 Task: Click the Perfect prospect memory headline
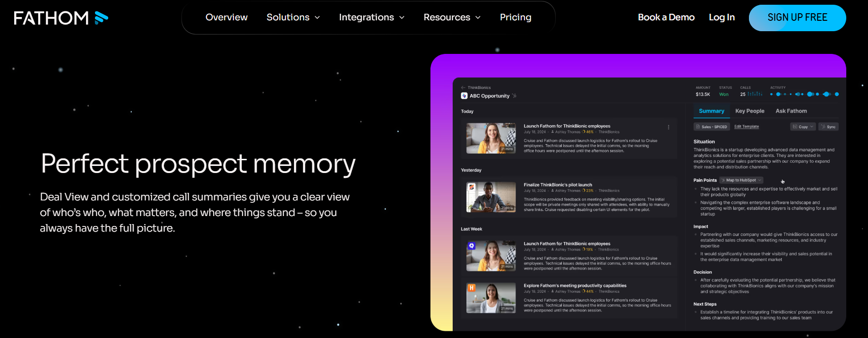[198, 164]
